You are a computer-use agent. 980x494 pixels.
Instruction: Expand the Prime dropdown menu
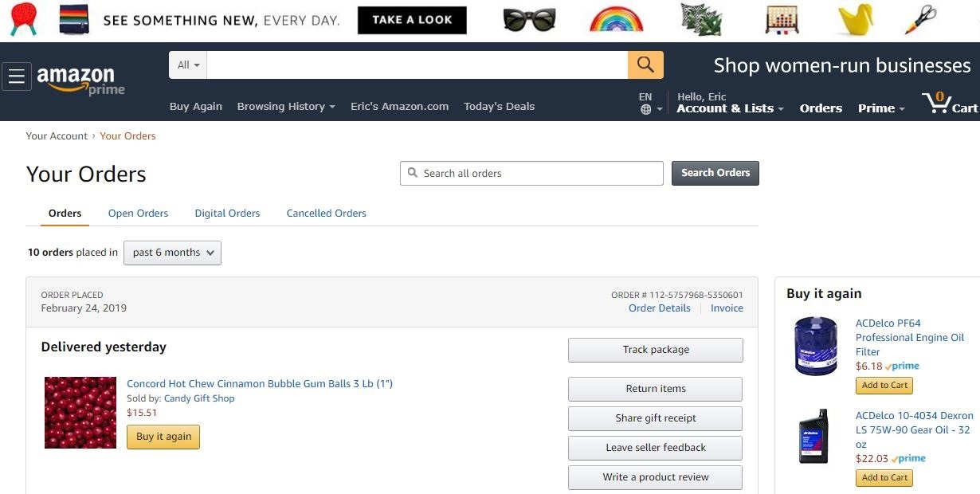click(881, 108)
